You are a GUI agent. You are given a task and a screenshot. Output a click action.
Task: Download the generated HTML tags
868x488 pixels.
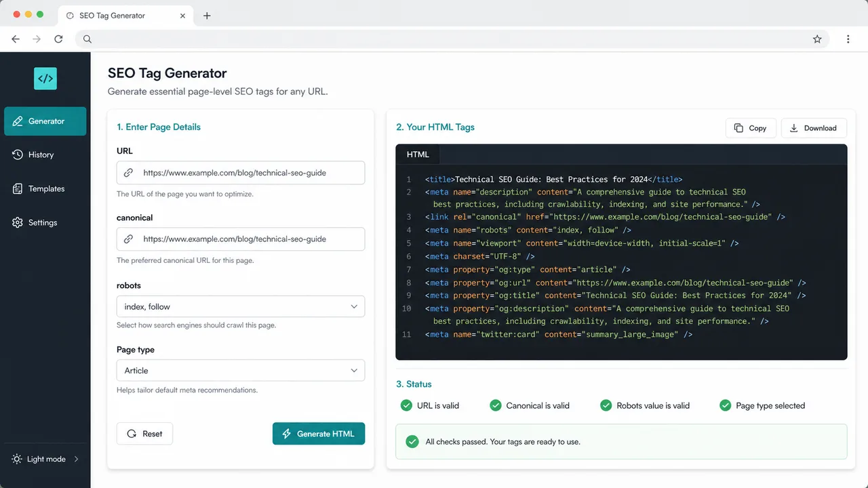click(x=813, y=128)
